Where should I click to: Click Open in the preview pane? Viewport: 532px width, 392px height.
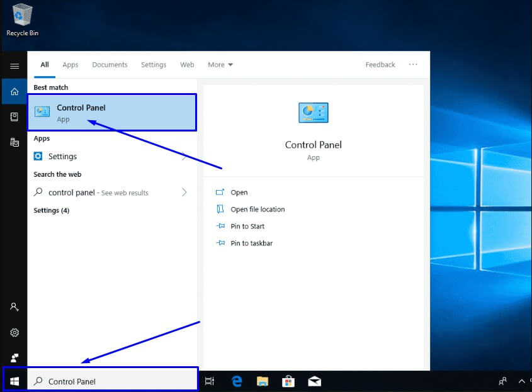click(x=239, y=193)
